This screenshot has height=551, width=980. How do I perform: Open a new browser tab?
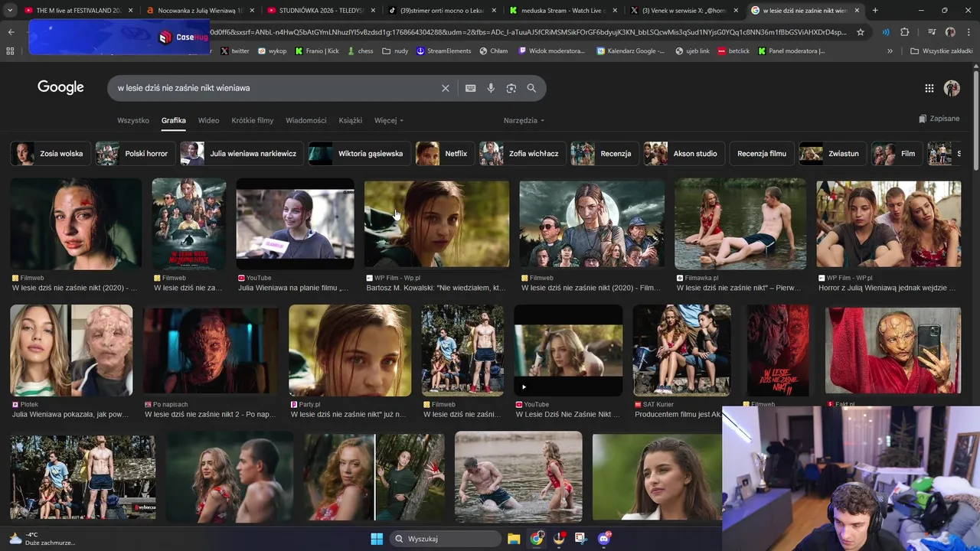pos(875,11)
